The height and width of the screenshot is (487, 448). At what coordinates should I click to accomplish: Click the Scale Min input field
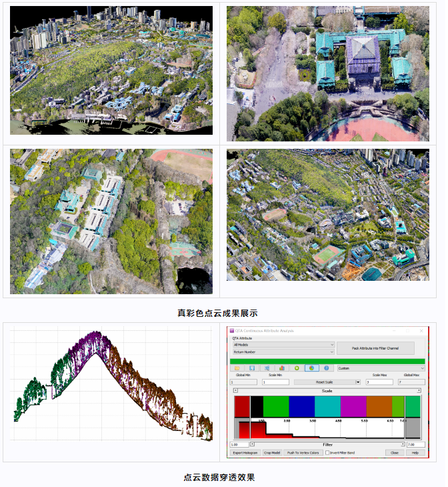click(275, 382)
